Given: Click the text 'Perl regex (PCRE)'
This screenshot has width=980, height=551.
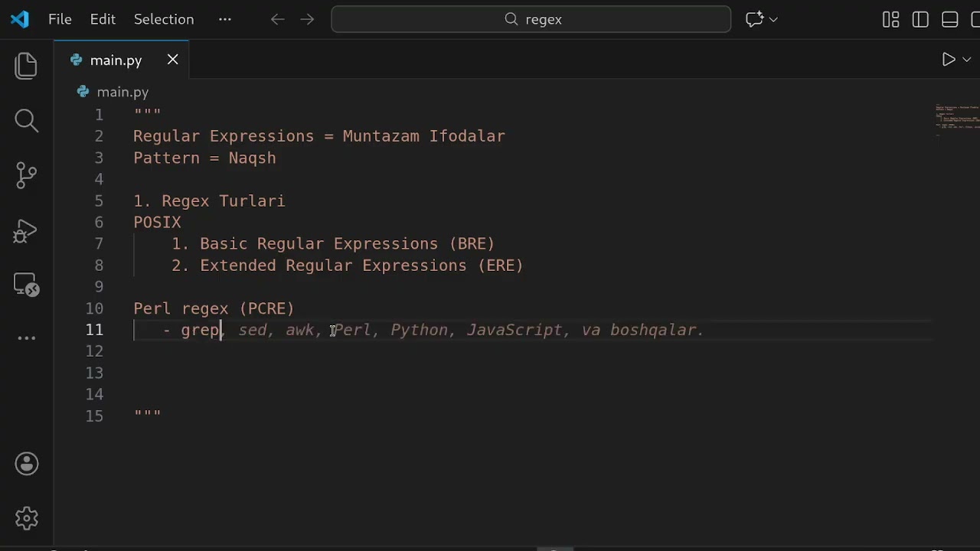Looking at the screenshot, I should [x=214, y=308].
